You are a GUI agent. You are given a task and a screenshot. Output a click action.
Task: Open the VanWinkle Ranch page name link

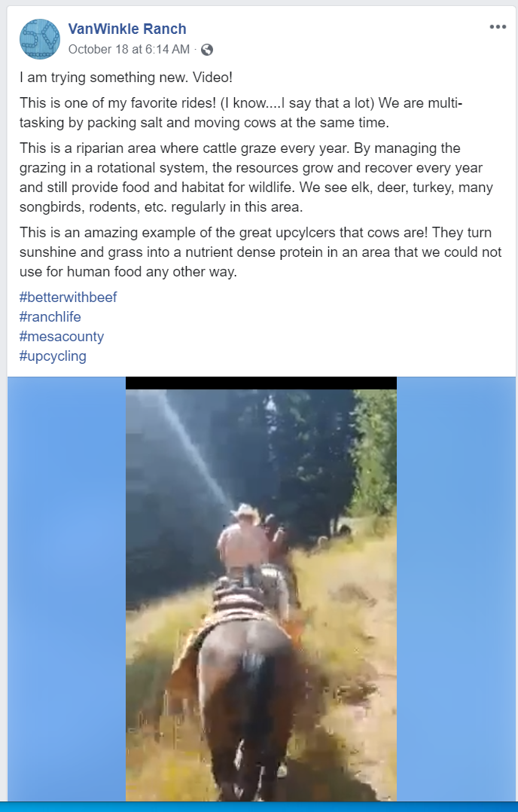tap(127, 29)
